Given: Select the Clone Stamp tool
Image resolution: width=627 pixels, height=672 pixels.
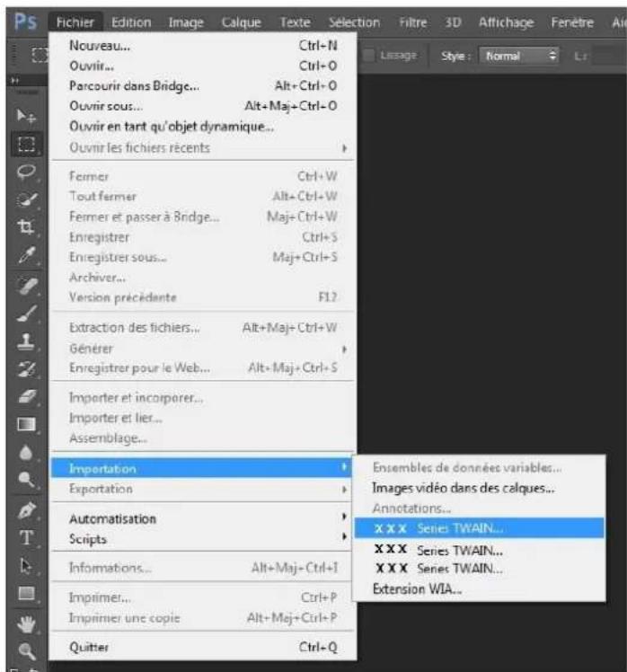Looking at the screenshot, I should click(x=26, y=342).
